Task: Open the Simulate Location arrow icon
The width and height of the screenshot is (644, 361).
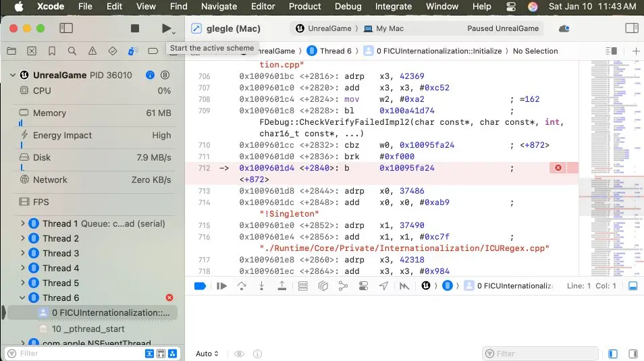Action: [x=383, y=286]
